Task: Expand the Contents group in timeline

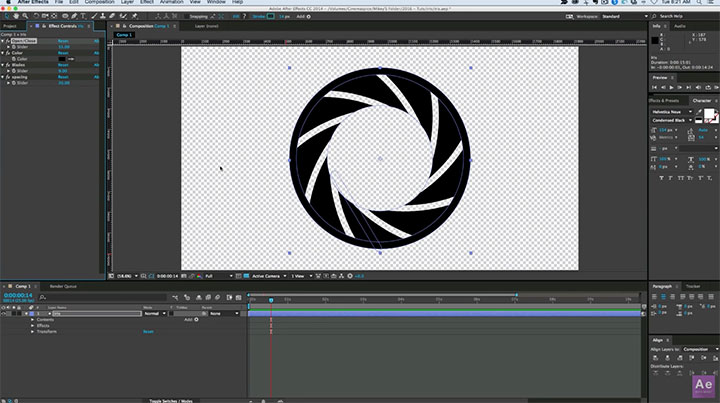Action: 33,319
